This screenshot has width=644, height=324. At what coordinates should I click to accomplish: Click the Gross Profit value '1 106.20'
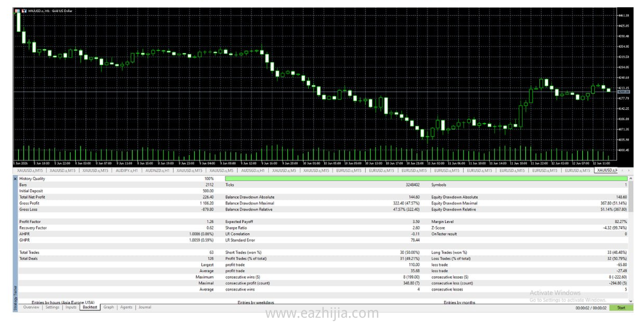tap(205, 203)
